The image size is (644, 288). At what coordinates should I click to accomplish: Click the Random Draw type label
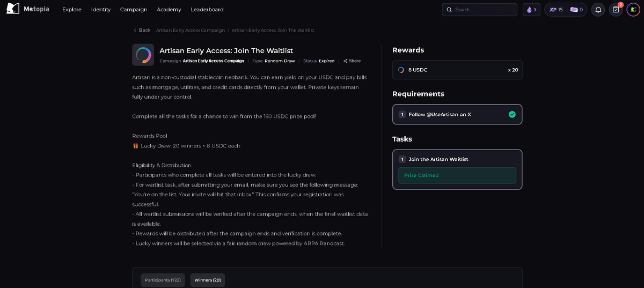click(x=280, y=61)
